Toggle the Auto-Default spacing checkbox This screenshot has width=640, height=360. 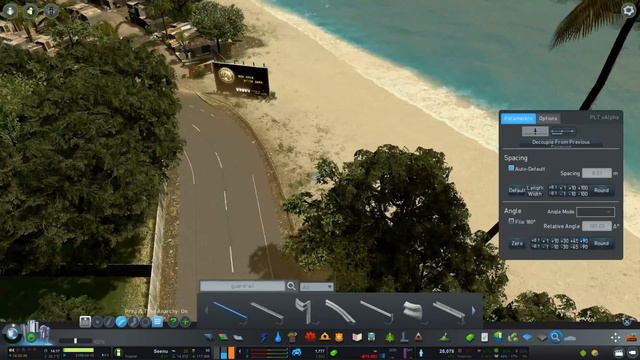[511, 168]
